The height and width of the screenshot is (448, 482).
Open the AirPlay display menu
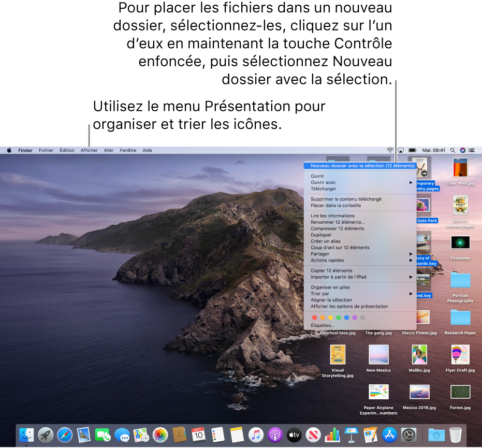[x=401, y=150]
